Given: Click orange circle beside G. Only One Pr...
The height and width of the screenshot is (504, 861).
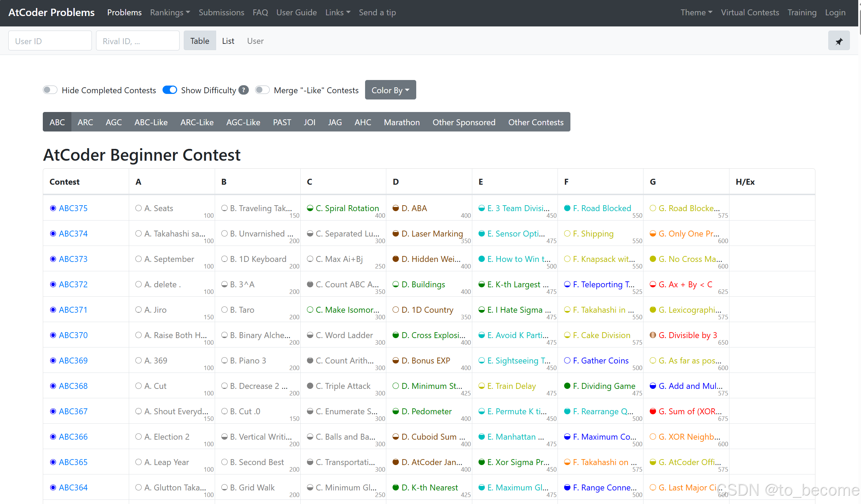Looking at the screenshot, I should (653, 233).
